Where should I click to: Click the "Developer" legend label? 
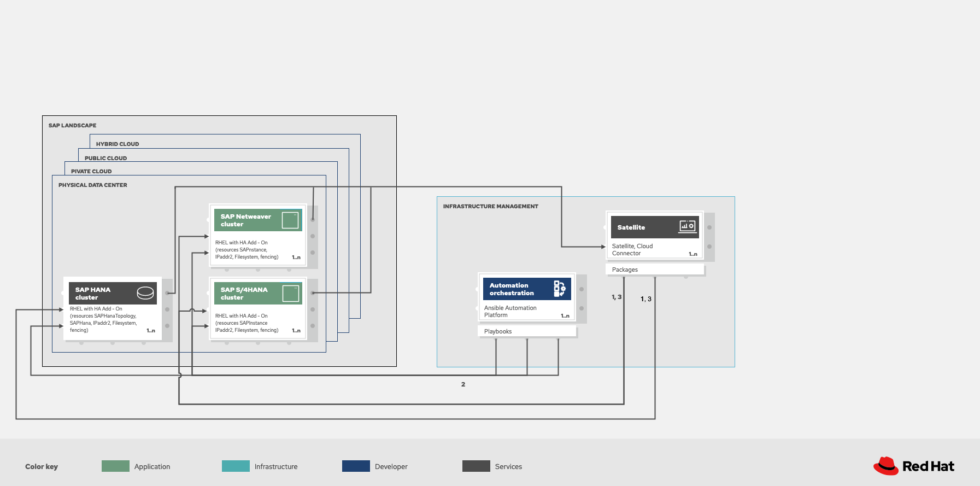coord(391,466)
